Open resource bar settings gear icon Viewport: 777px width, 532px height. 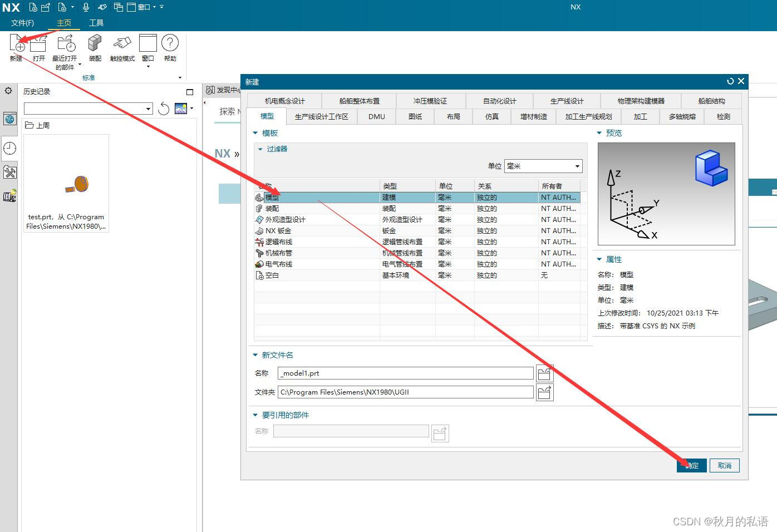(8, 91)
